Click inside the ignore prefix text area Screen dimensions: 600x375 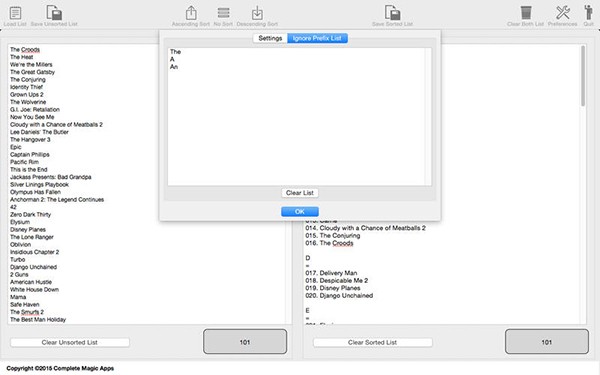click(x=299, y=117)
